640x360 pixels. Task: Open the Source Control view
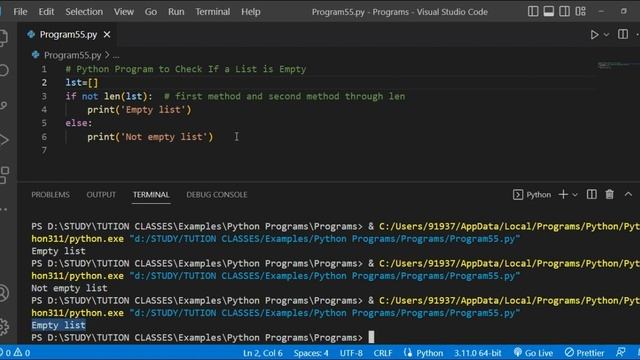[x=4, y=105]
